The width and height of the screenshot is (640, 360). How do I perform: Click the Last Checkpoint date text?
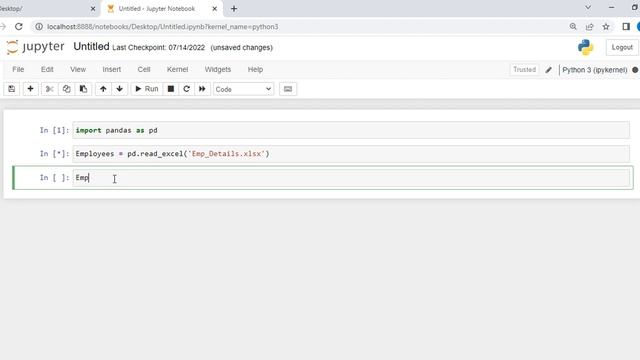(158, 48)
